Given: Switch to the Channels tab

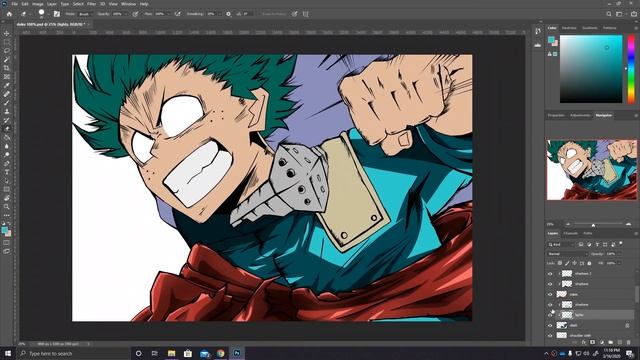Looking at the screenshot, I should pyautogui.click(x=571, y=233).
